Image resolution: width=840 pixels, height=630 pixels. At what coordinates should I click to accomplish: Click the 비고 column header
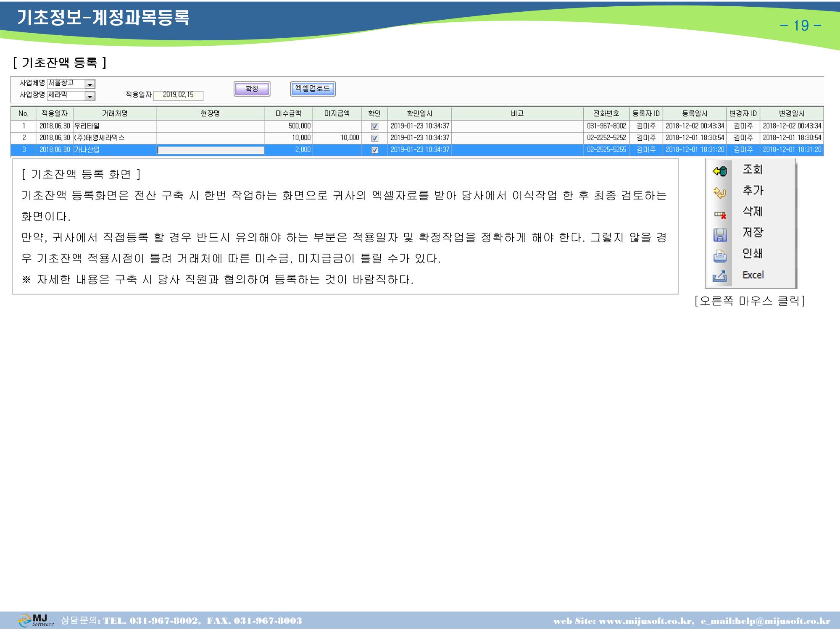point(517,113)
